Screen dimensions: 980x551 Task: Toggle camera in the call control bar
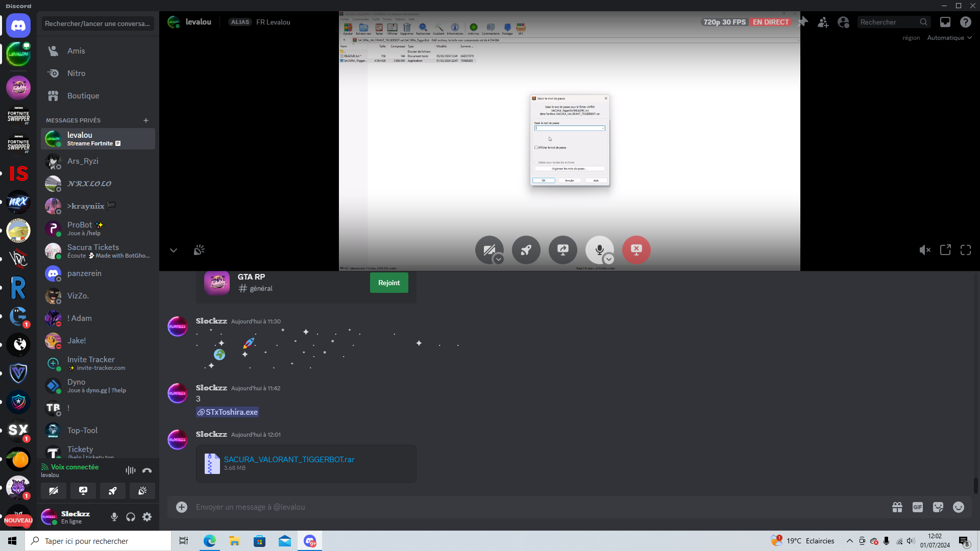(488, 250)
